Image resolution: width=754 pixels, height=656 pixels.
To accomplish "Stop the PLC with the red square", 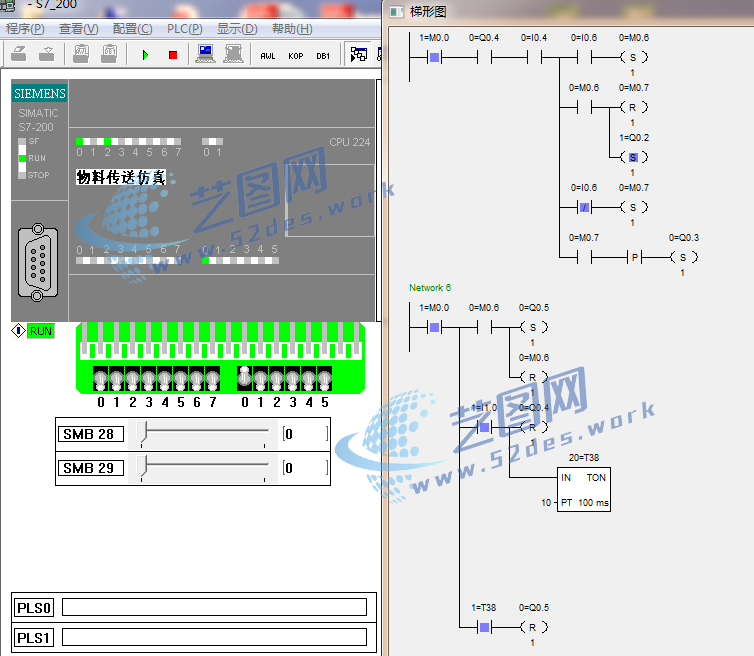I will pos(173,55).
